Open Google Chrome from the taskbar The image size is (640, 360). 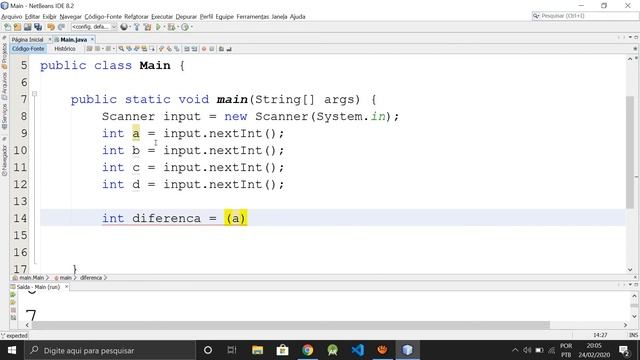pyautogui.click(x=307, y=350)
